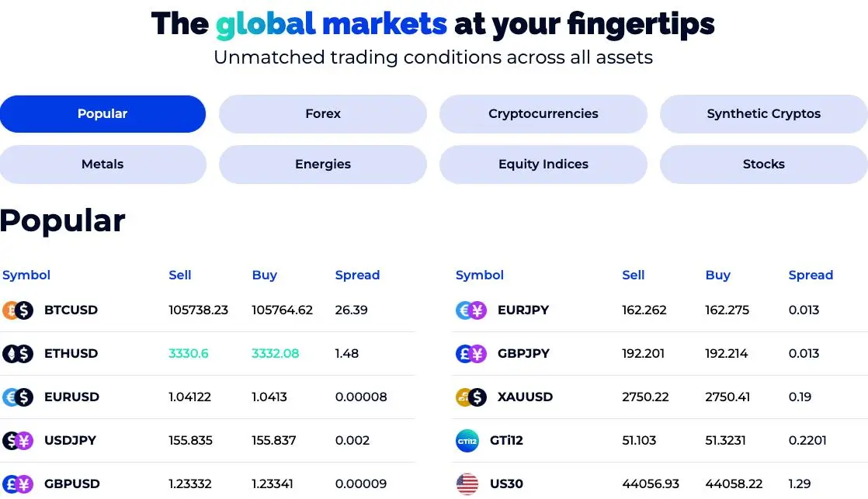868x499 pixels.
Task: Click the USDJPY currency pair icon
Action: click(18, 440)
